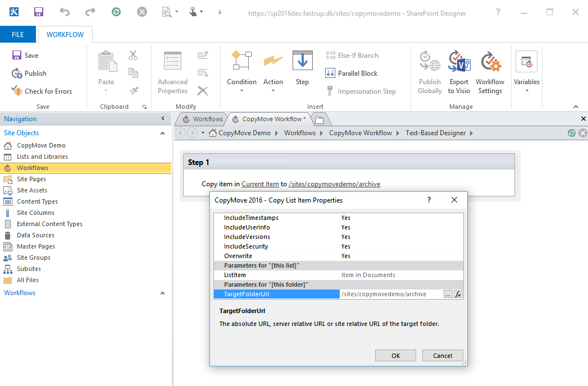Expand the Variables dropdown

point(526,85)
